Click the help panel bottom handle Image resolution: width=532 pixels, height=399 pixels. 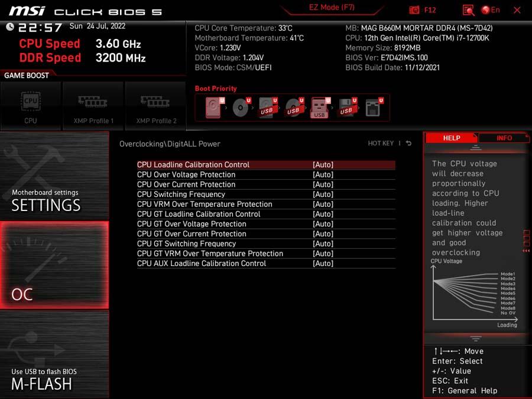[x=475, y=338]
